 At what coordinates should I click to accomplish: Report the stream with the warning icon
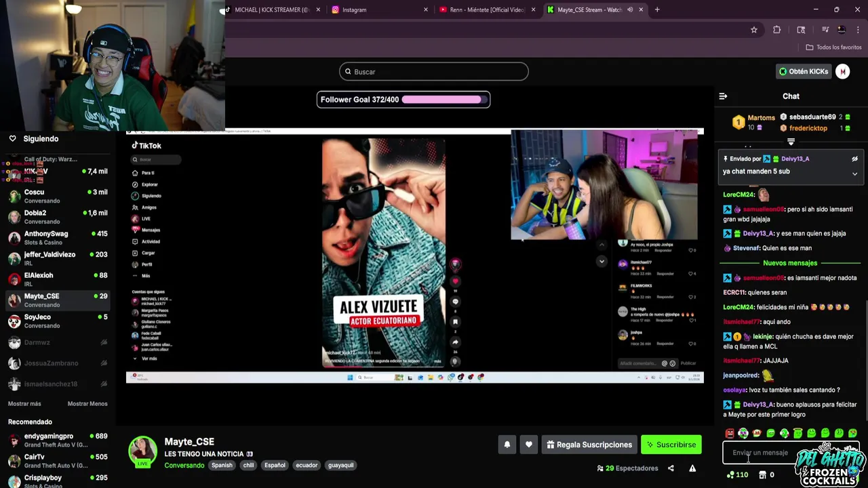click(x=692, y=468)
